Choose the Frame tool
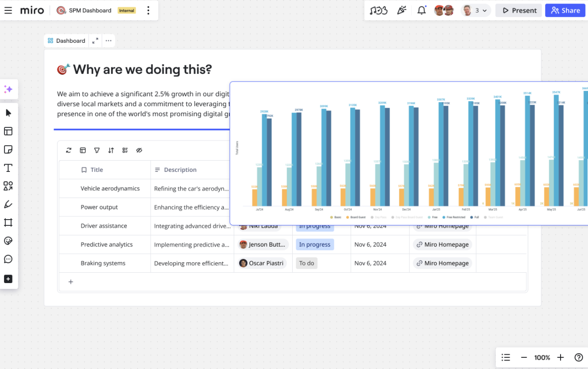This screenshot has height=369, width=588. (x=8, y=222)
